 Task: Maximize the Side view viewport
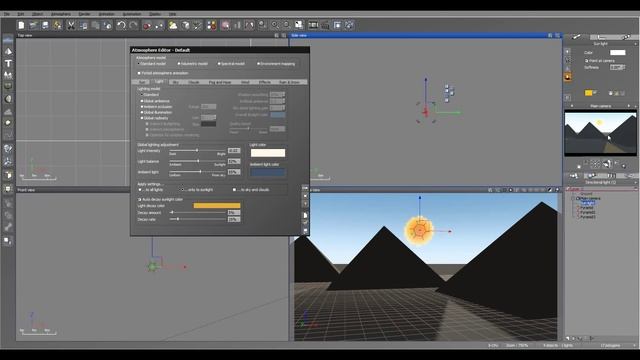click(557, 36)
